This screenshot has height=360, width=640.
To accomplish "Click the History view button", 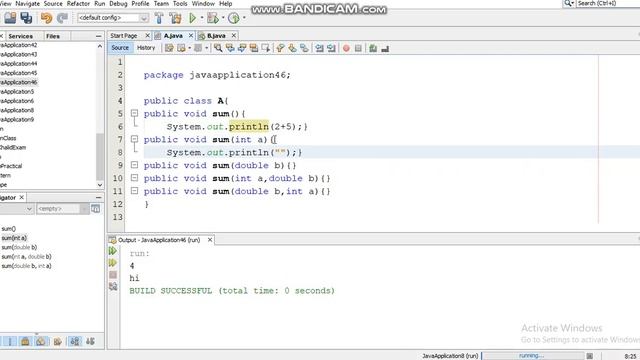I will (146, 48).
